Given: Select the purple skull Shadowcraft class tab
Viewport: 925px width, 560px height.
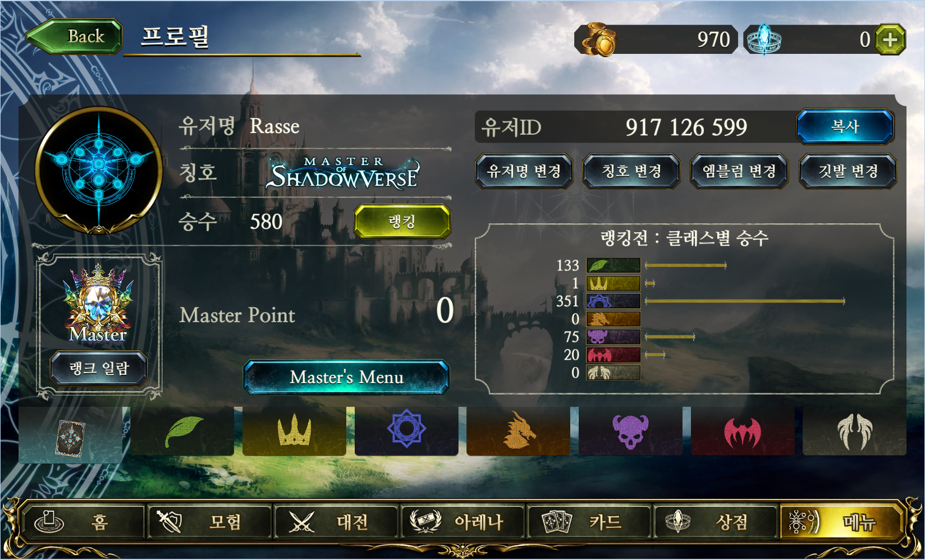Looking at the screenshot, I should pyautogui.click(x=630, y=431).
